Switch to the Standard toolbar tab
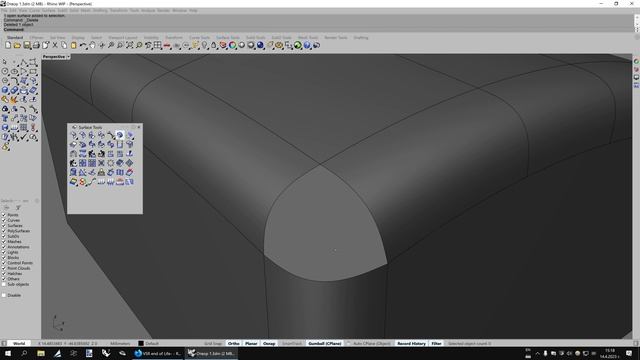The width and height of the screenshot is (640, 360). [15, 38]
